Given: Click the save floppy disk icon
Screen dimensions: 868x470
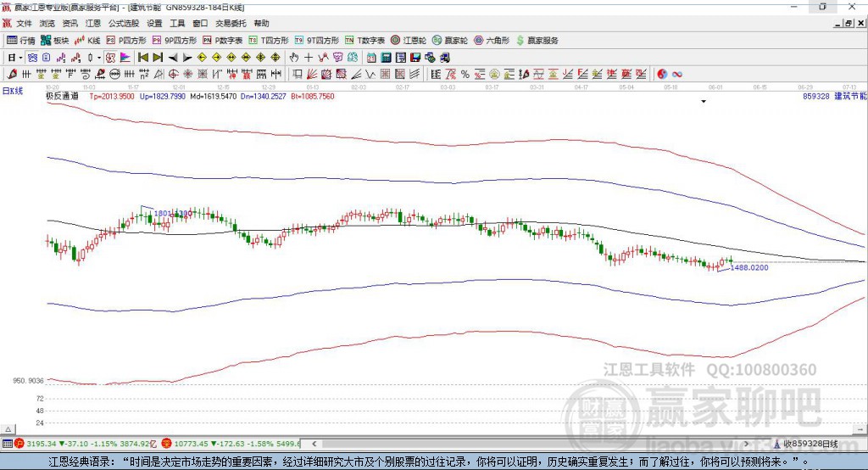Looking at the screenshot, I should point(415,58).
